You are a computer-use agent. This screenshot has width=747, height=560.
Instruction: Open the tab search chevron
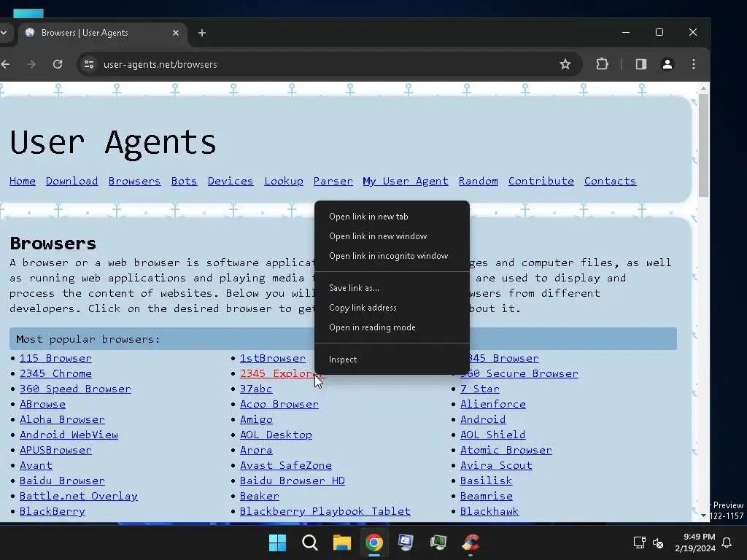tap(4, 33)
